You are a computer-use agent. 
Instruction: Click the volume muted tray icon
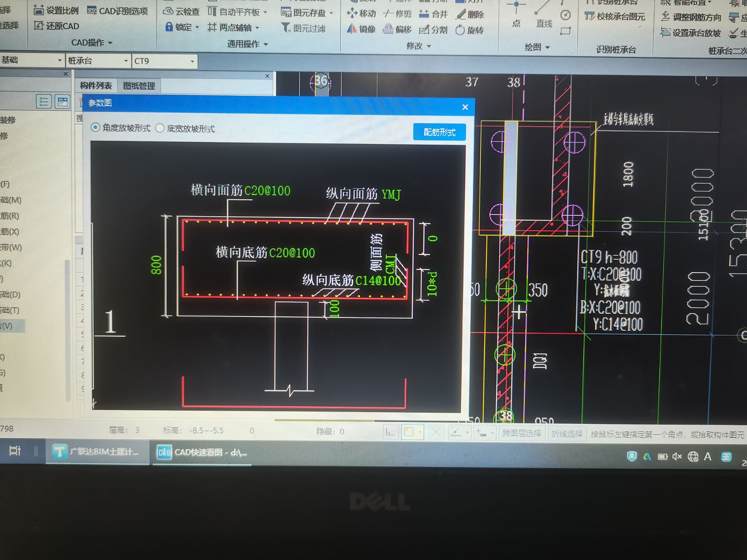pyautogui.click(x=677, y=456)
